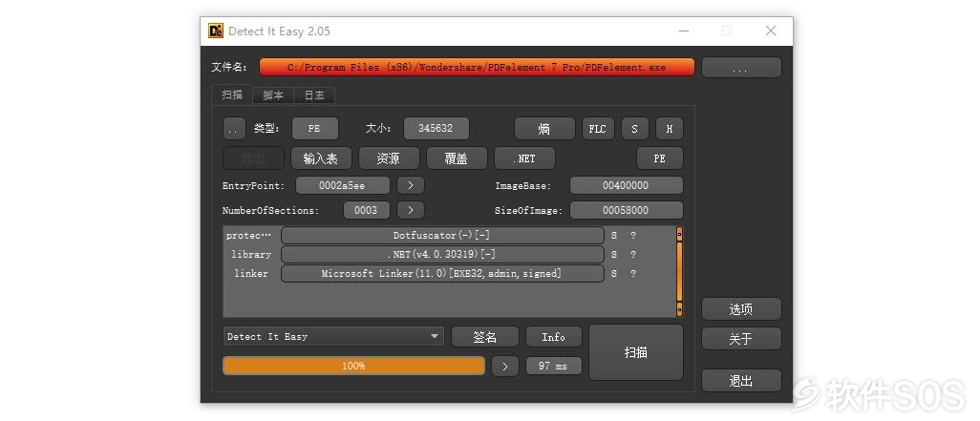Open the 输入表 imports button
980x421 pixels.
coord(321,158)
